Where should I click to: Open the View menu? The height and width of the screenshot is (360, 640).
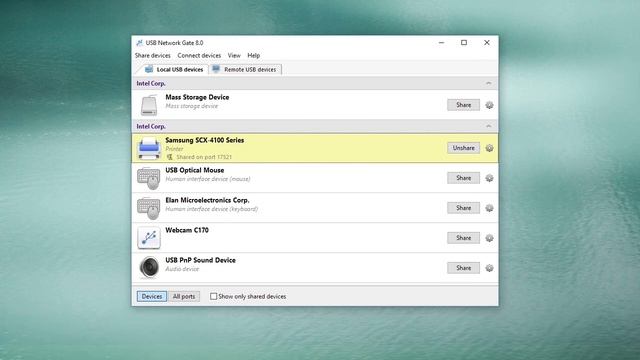[234, 56]
